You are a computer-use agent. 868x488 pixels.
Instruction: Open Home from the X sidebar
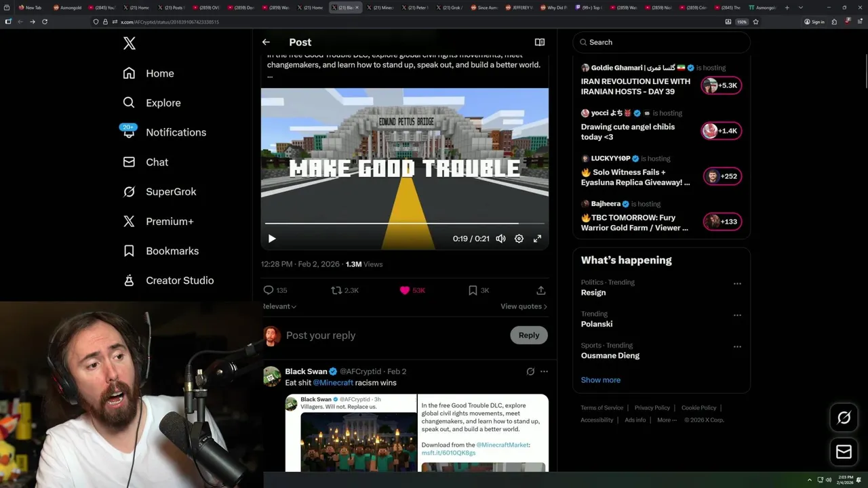(149, 73)
